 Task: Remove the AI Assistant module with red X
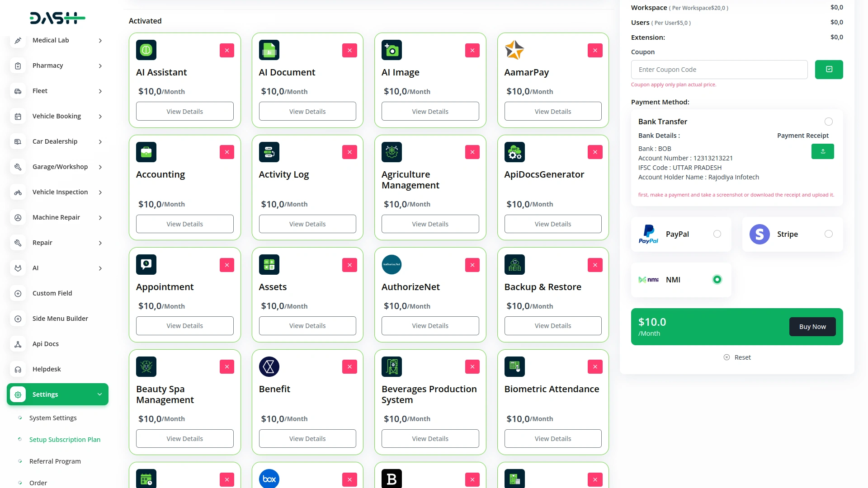tap(226, 50)
